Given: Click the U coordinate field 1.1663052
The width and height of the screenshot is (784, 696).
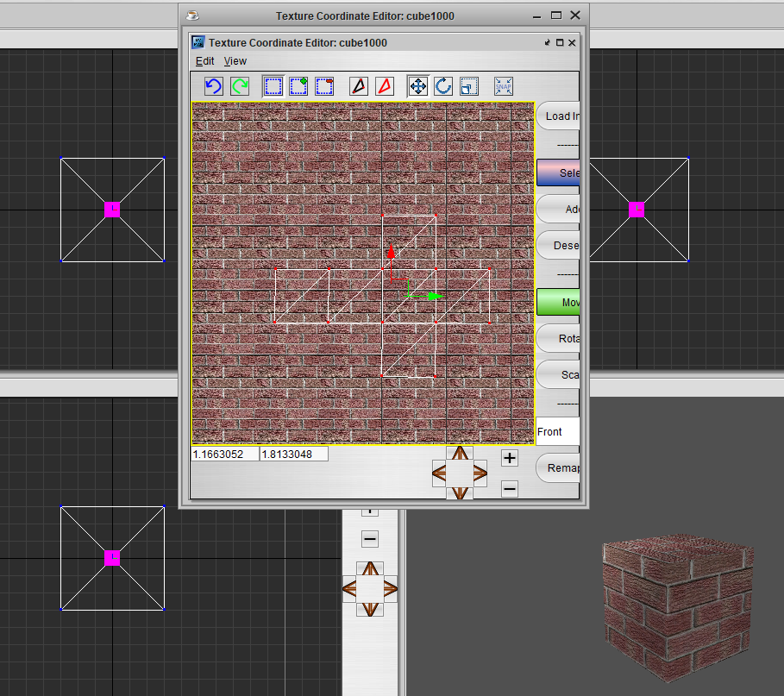Looking at the screenshot, I should (x=225, y=454).
